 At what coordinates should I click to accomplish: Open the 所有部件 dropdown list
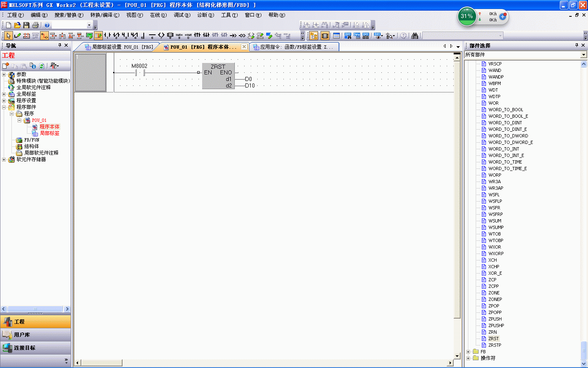click(583, 55)
